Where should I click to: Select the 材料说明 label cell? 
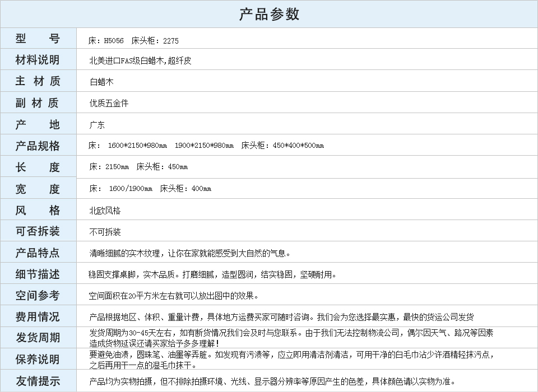click(38, 60)
